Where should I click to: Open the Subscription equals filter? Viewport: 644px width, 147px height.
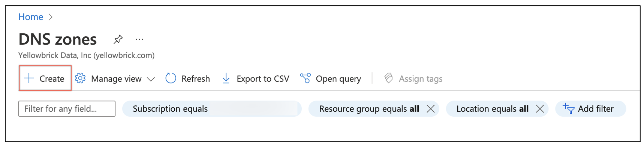click(212, 109)
